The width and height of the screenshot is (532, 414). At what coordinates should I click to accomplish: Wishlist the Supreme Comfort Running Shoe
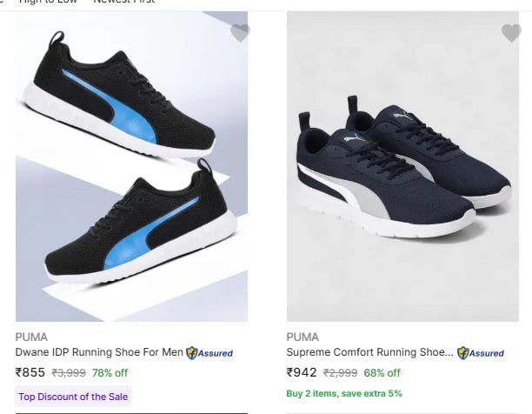511,33
